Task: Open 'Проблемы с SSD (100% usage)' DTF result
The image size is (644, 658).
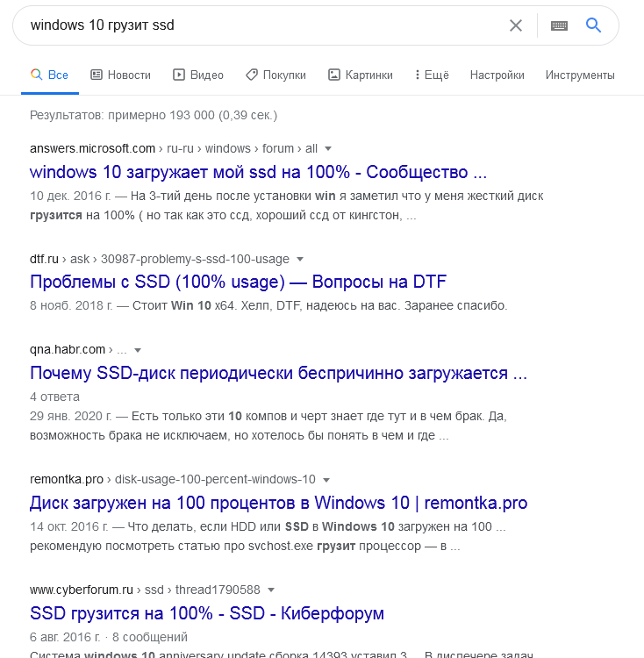Action: pyautogui.click(x=238, y=282)
